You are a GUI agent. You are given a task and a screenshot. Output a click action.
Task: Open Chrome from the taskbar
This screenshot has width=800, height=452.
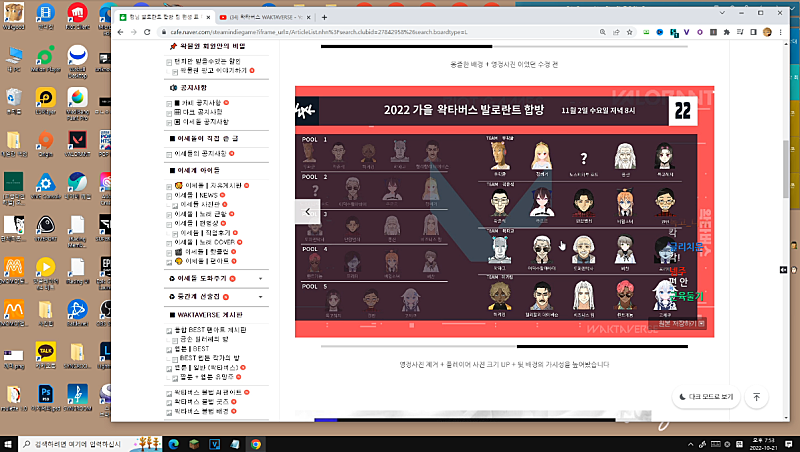[x=256, y=444]
